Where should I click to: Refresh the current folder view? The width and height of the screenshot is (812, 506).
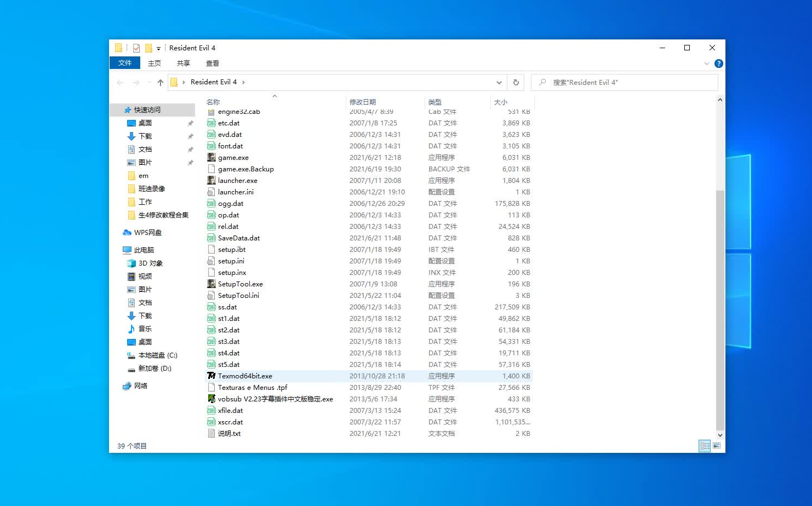click(x=516, y=82)
